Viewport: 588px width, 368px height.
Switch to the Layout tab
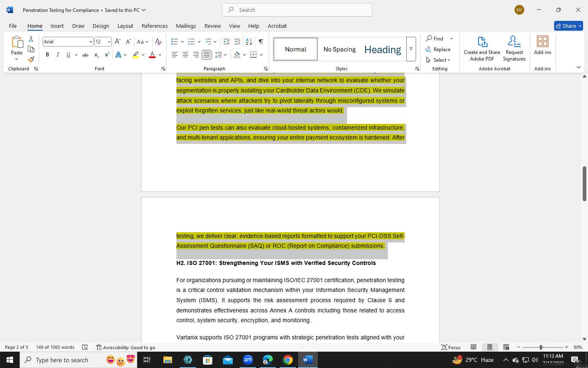pos(125,26)
